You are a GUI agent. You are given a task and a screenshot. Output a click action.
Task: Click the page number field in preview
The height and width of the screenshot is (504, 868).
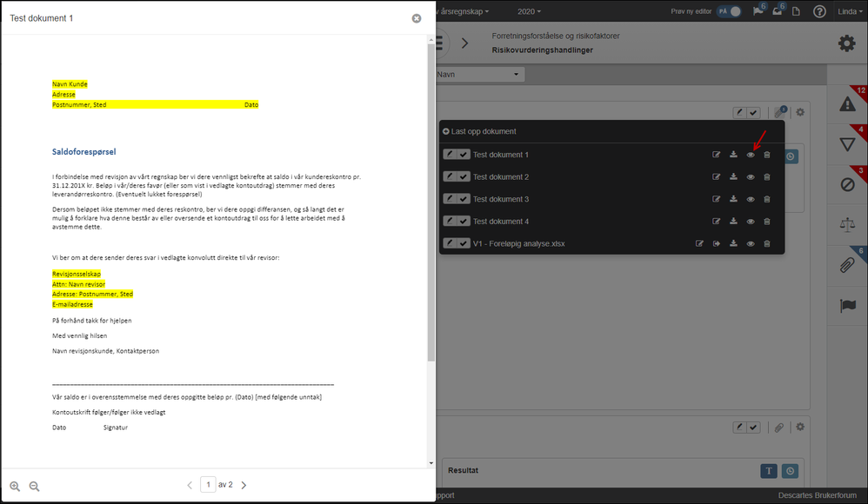(x=208, y=485)
